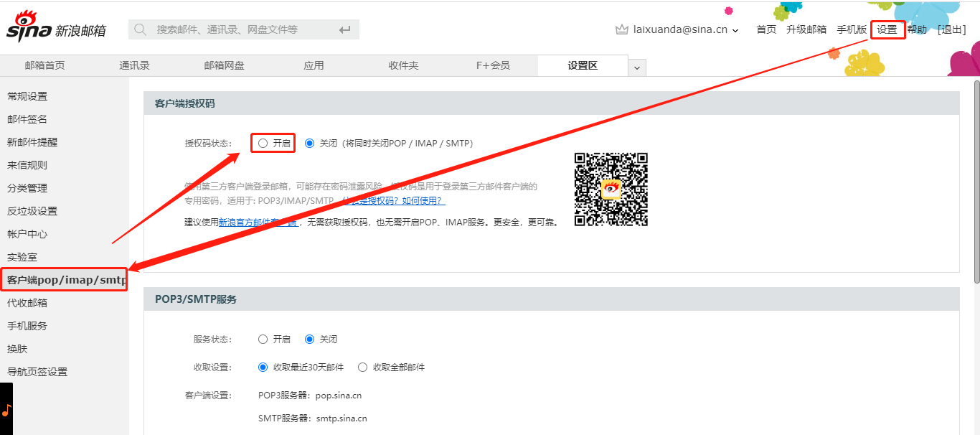Open the 新浪官方邮件客户端 link
The width and height of the screenshot is (980, 435).
pyautogui.click(x=258, y=223)
